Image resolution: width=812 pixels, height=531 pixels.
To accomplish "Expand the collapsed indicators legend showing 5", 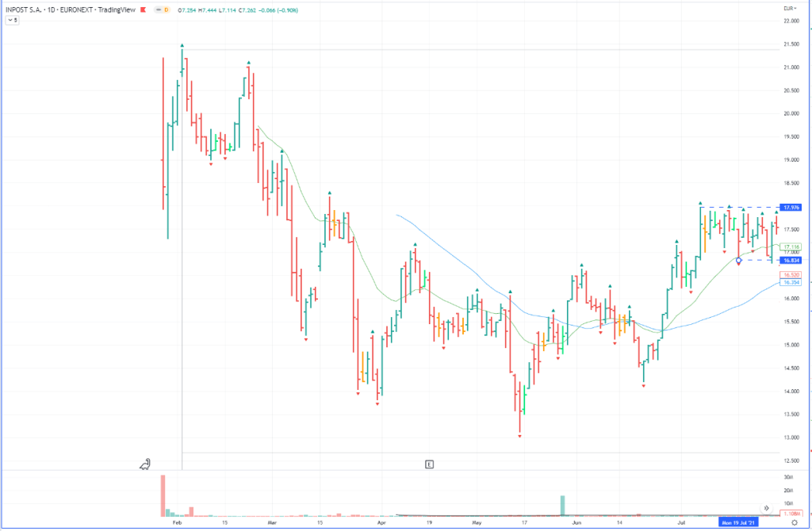I will [x=13, y=20].
